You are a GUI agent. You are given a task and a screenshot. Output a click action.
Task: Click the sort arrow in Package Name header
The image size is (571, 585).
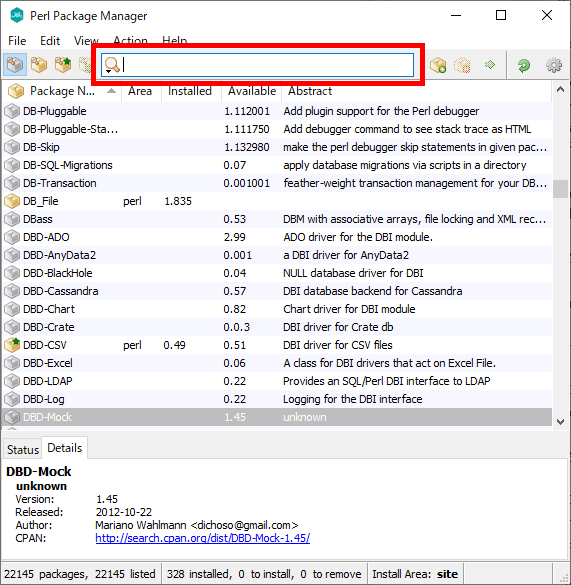click(x=111, y=91)
